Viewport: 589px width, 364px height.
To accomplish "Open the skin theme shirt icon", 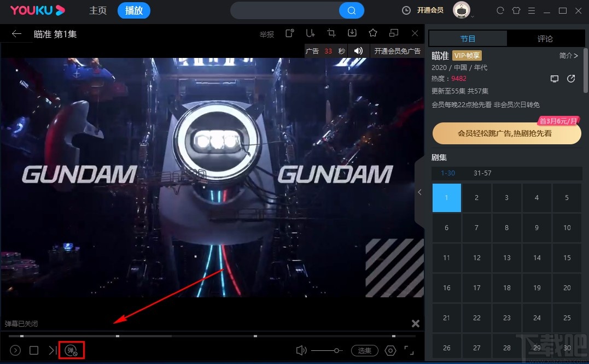I will [516, 10].
